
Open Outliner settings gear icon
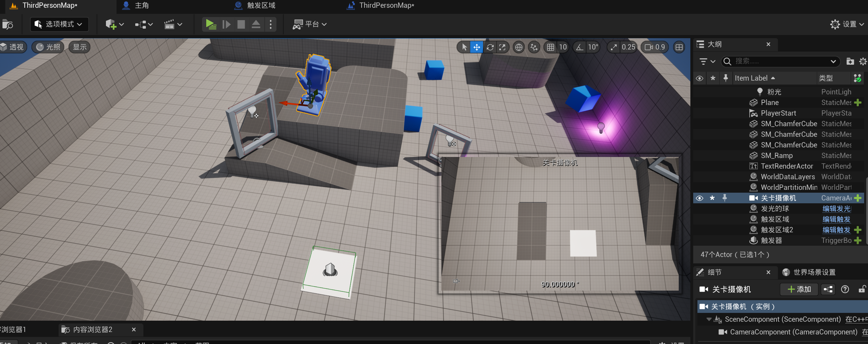863,62
